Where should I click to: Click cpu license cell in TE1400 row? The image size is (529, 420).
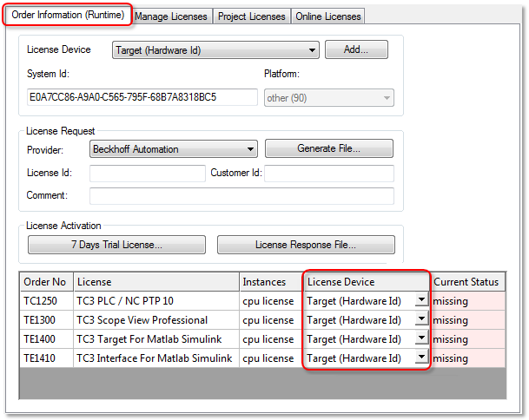click(x=271, y=339)
